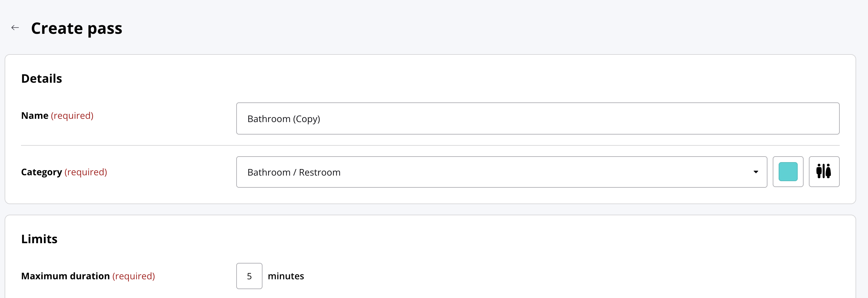Screen dimensions: 868x298
Task: Go back using the left arrow icon
Action: click(15, 28)
